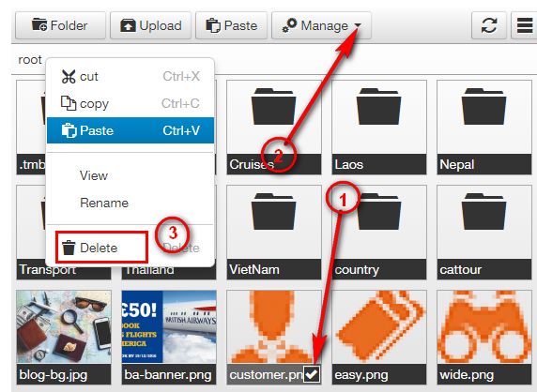The image size is (537, 392).
Task: Open the Cruises folder icon
Action: pyautogui.click(x=273, y=106)
